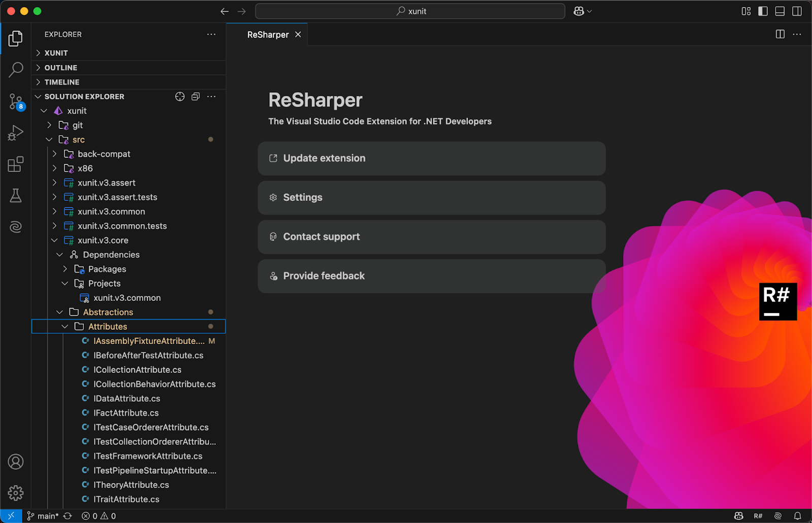Collapse the src folder
Image resolution: width=812 pixels, height=523 pixels.
point(49,140)
